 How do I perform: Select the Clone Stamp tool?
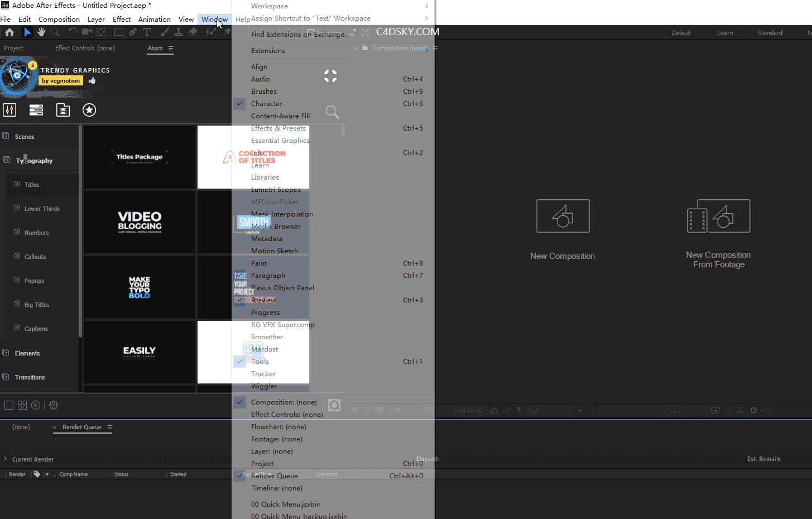click(x=179, y=32)
